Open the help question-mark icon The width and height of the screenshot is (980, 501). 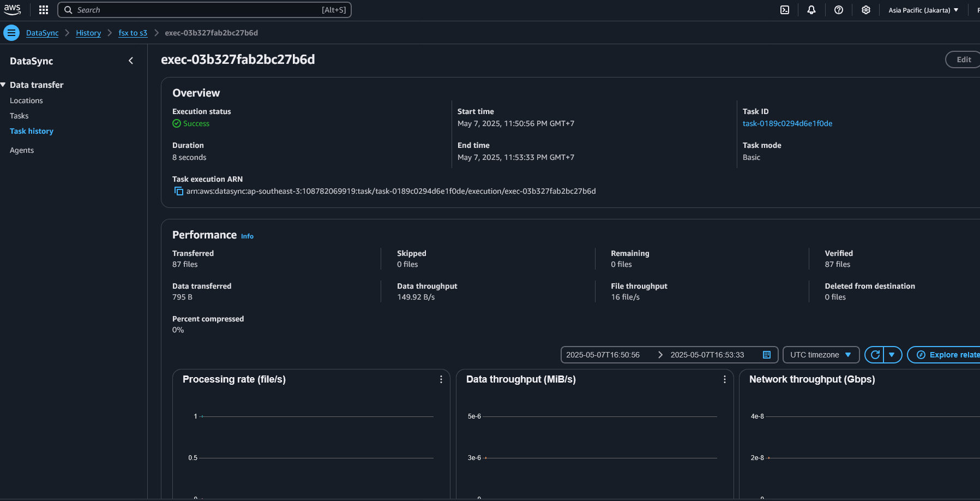[839, 10]
